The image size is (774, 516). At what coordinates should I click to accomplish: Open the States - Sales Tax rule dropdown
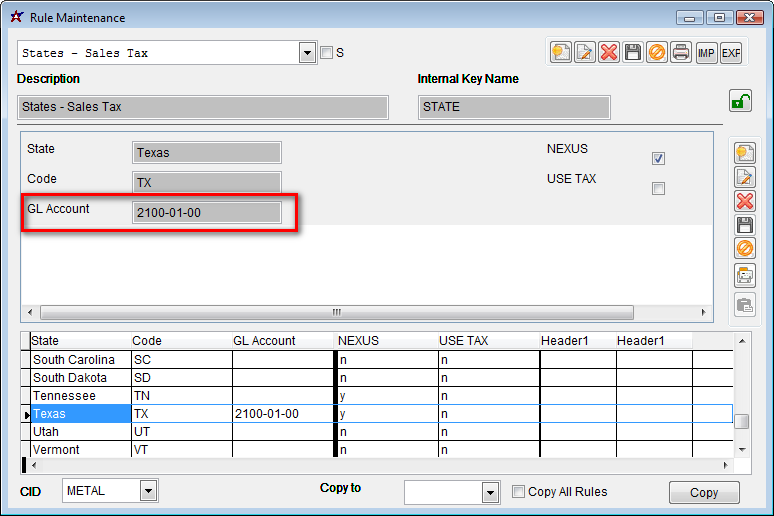tap(307, 53)
